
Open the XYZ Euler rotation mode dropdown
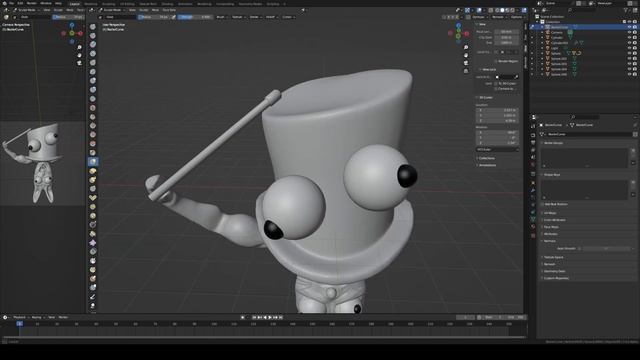tap(498, 149)
